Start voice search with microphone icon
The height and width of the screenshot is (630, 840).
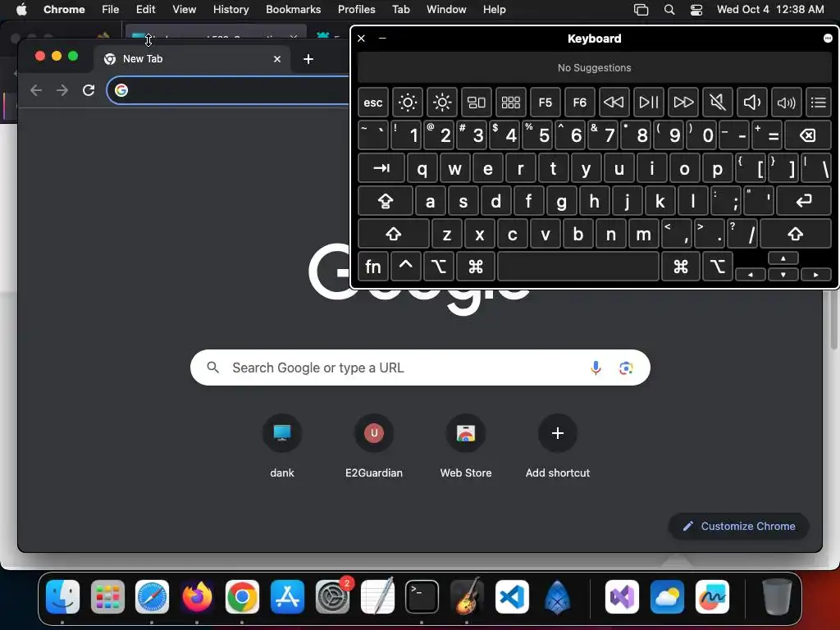tap(596, 367)
